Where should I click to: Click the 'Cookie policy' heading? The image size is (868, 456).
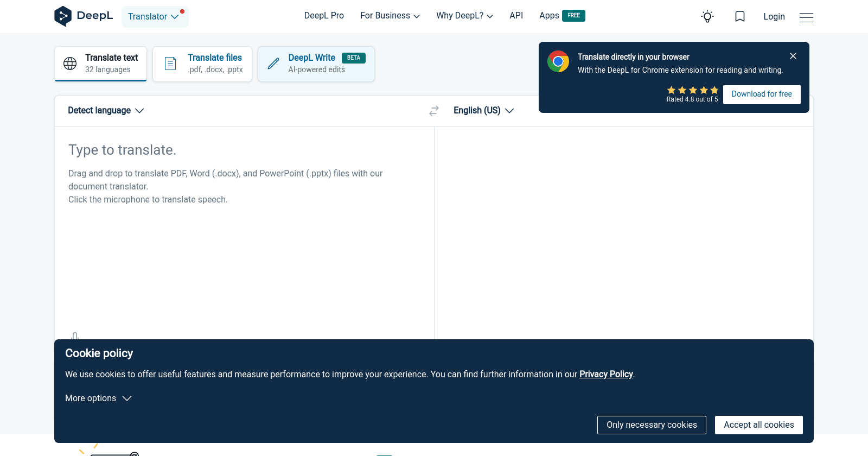click(99, 353)
